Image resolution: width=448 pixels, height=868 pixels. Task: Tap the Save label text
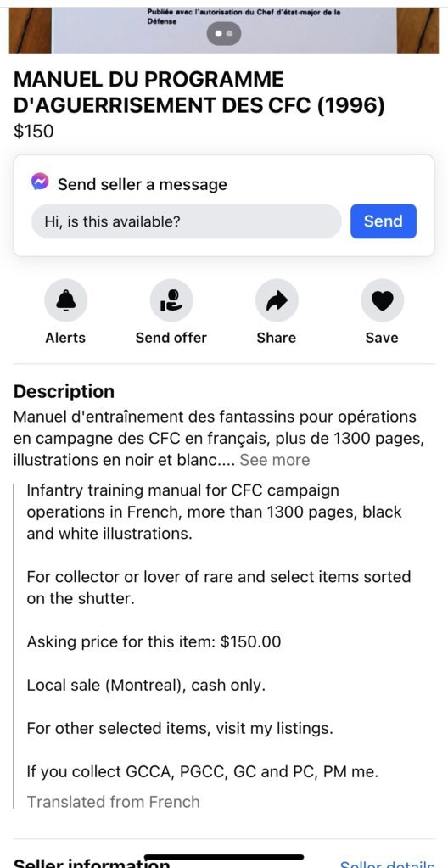click(382, 338)
